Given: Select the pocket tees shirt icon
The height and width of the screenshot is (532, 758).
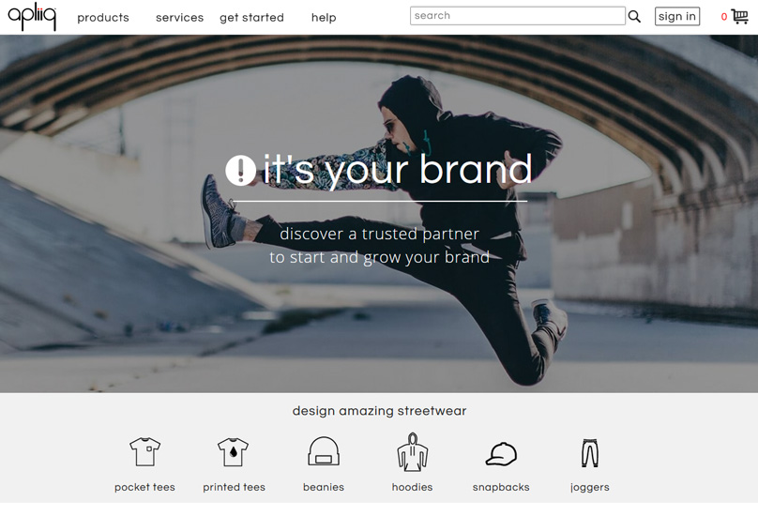Looking at the screenshot, I should (145, 452).
